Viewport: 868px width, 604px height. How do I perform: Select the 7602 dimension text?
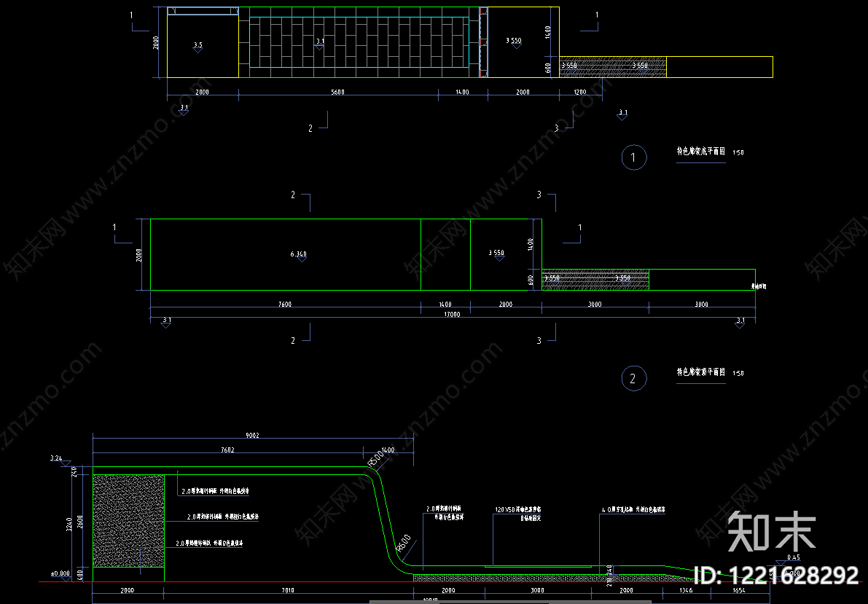(x=227, y=450)
